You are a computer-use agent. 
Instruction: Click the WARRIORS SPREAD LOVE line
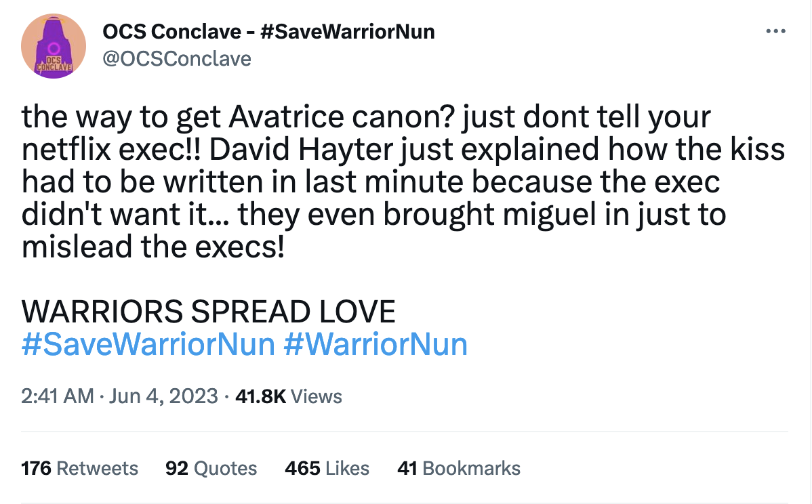[208, 312]
